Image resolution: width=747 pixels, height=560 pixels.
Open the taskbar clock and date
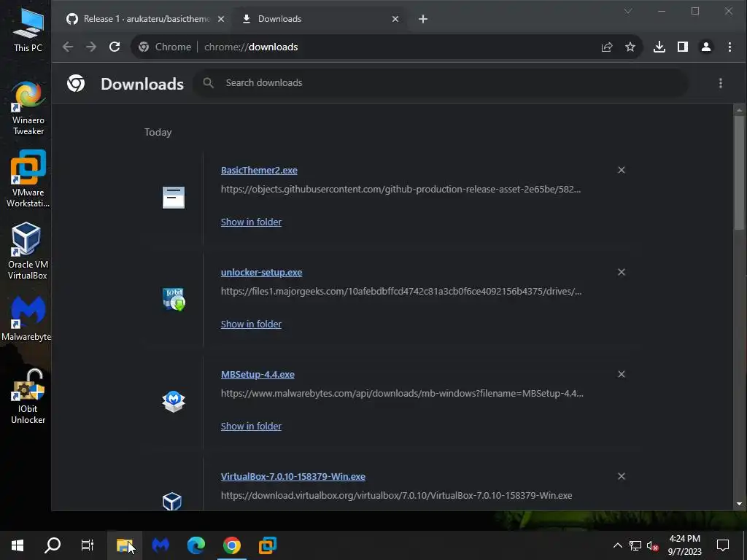[684, 545]
